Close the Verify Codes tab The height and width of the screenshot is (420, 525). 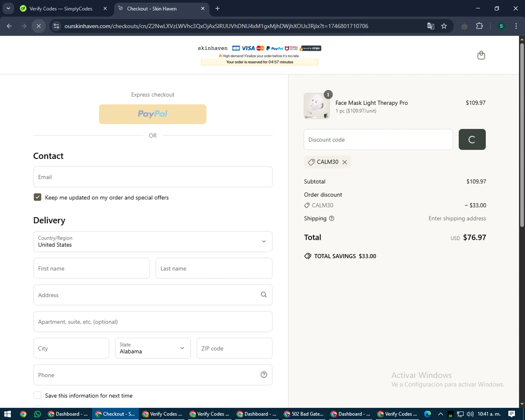105,8
